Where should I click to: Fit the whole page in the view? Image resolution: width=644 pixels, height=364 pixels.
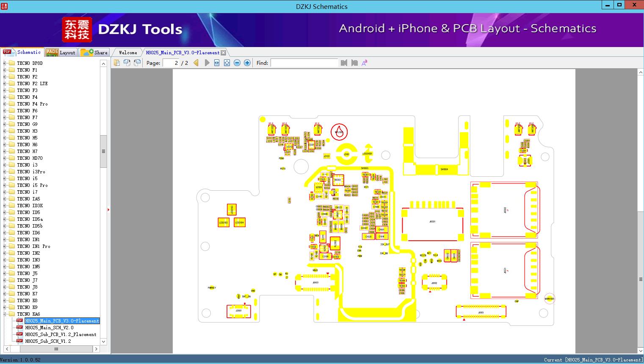point(227,63)
